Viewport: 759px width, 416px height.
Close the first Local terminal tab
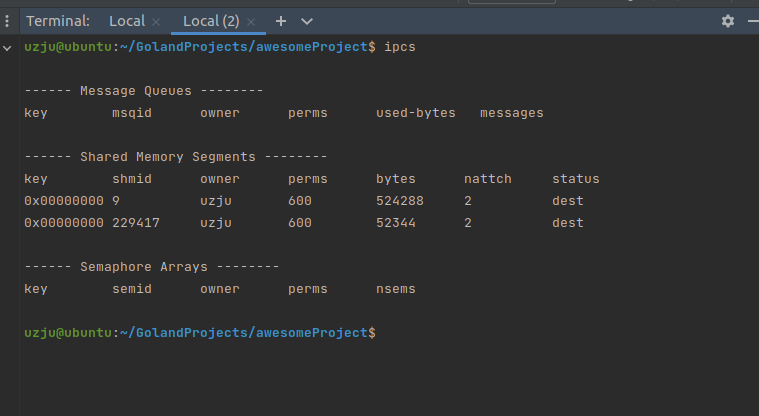[156, 21]
